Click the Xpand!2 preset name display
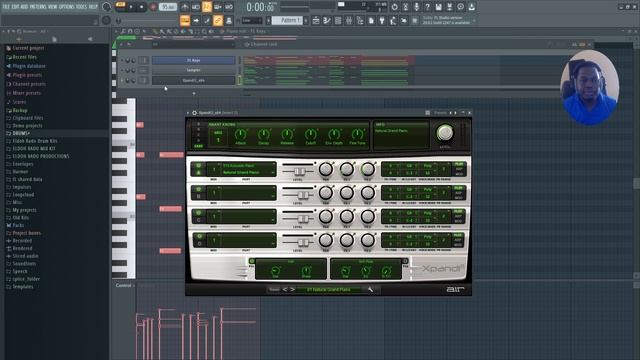This screenshot has width=640, height=360. [x=329, y=289]
